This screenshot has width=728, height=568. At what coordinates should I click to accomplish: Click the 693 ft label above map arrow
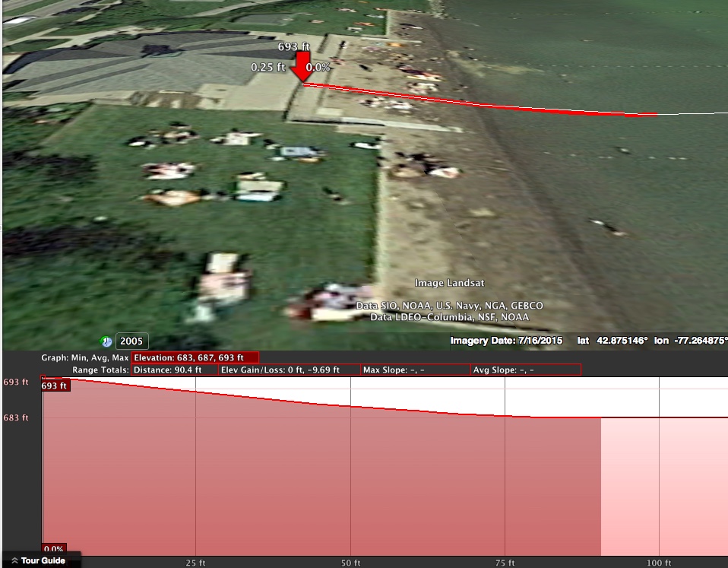294,47
